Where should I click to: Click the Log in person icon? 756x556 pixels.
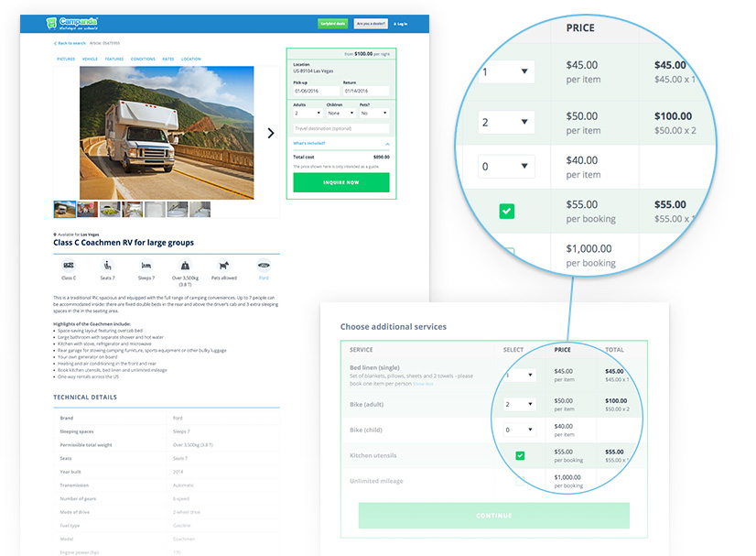tap(394, 23)
